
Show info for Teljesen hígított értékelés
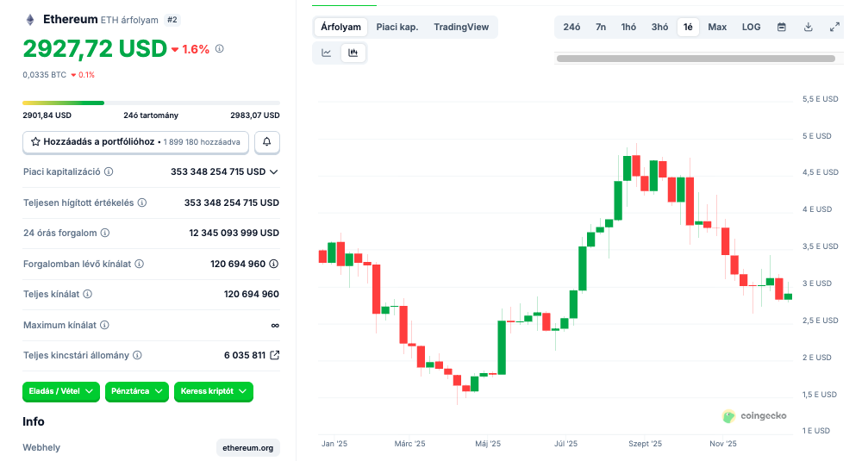point(141,202)
